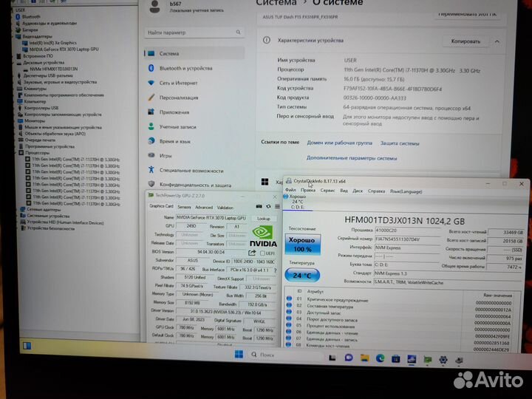Click the Personalization brush icon
Image resolution: width=532 pixels, height=399 pixels.
[x=151, y=98]
